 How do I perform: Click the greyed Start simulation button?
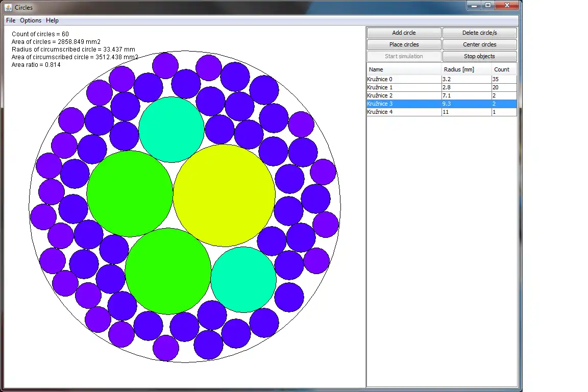(x=404, y=56)
